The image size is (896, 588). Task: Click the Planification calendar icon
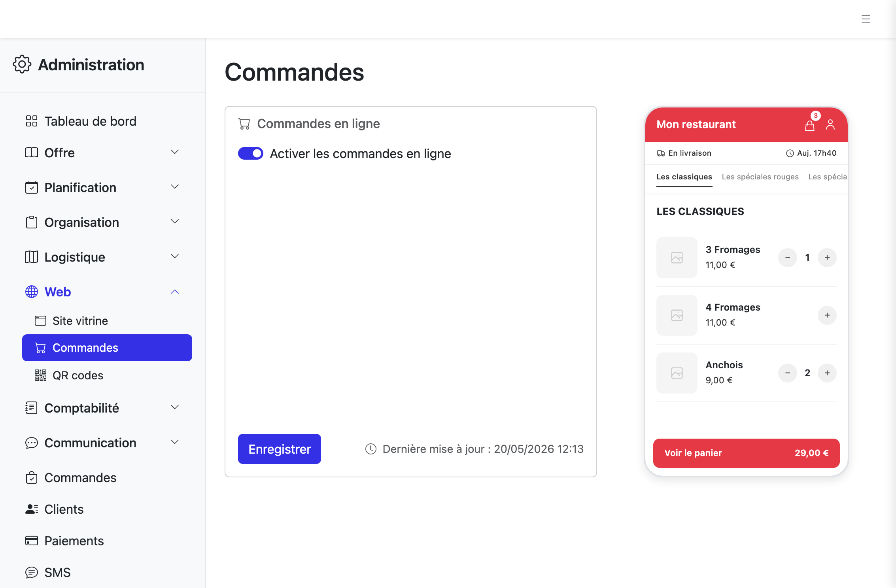point(32,187)
